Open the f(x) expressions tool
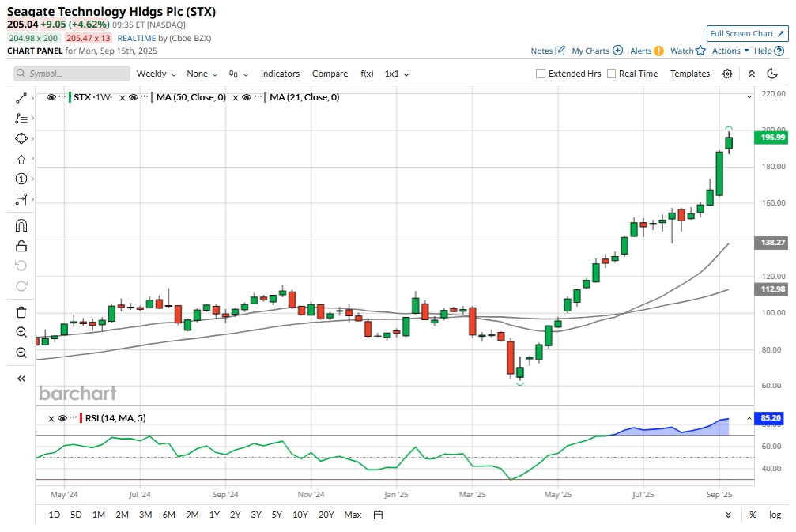This screenshot has width=796, height=532. (x=367, y=74)
